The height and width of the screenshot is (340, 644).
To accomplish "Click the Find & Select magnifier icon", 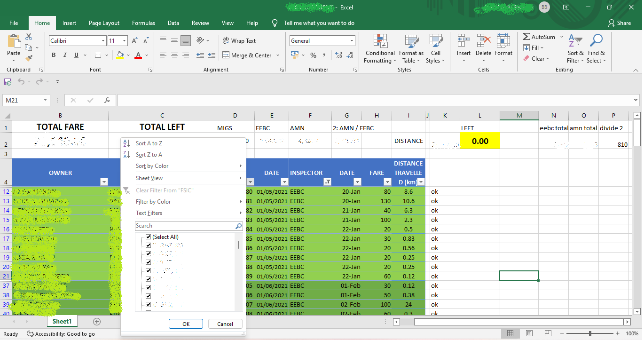I will [596, 41].
